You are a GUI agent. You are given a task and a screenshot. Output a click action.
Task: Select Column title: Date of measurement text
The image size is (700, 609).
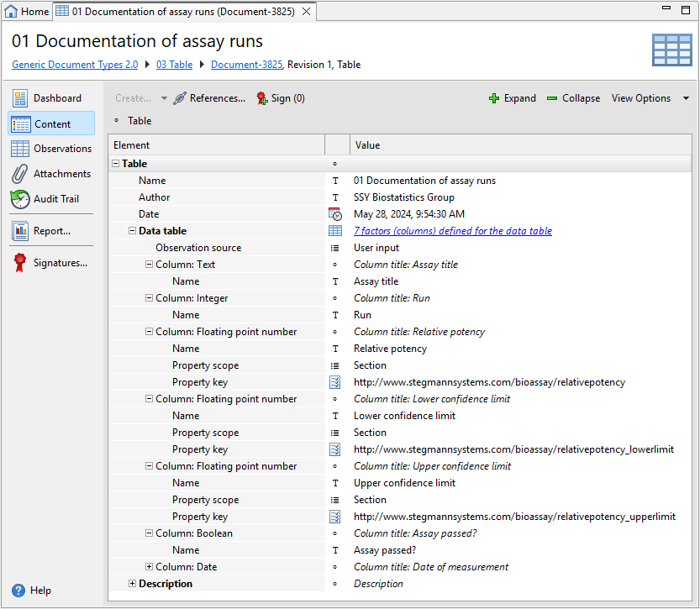tap(431, 567)
